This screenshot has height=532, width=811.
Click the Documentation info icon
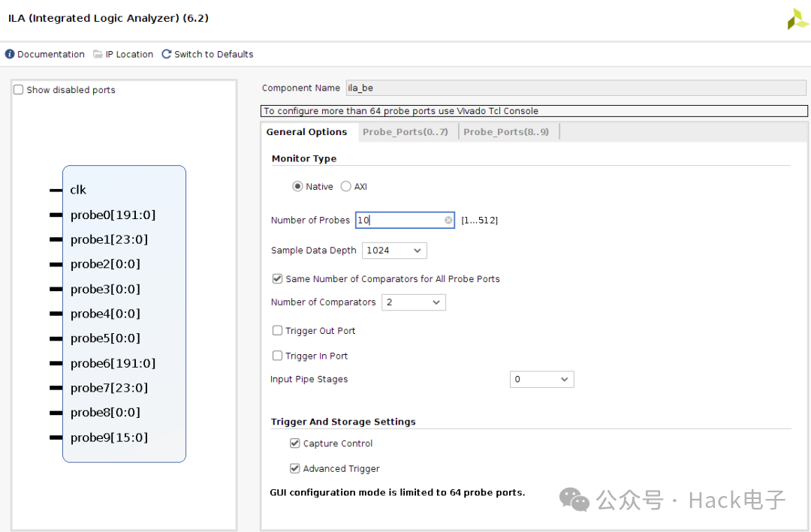(x=10, y=54)
